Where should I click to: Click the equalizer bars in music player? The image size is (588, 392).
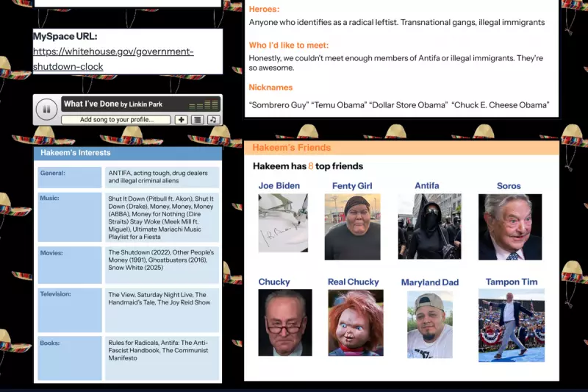tap(204, 104)
